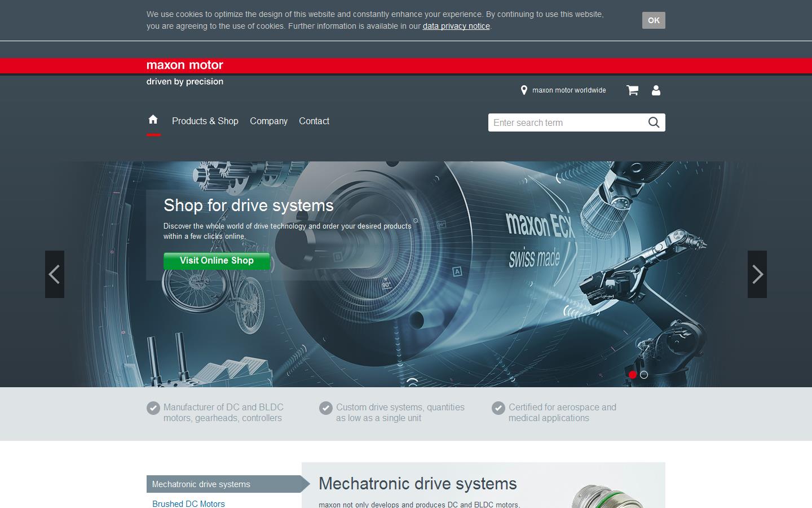Click the checkmark beside custom drive systems

(326, 408)
